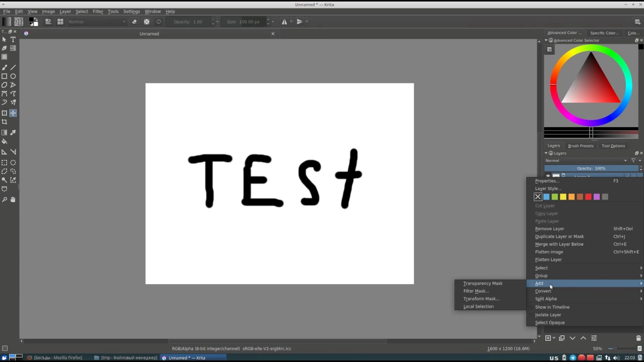
Task: Open the Settings menu
Action: click(131, 11)
